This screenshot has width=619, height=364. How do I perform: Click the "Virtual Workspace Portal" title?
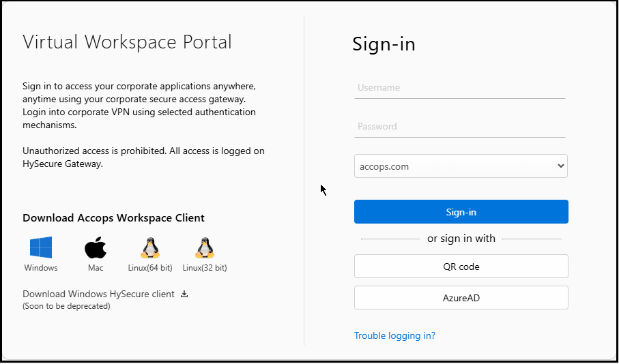127,42
